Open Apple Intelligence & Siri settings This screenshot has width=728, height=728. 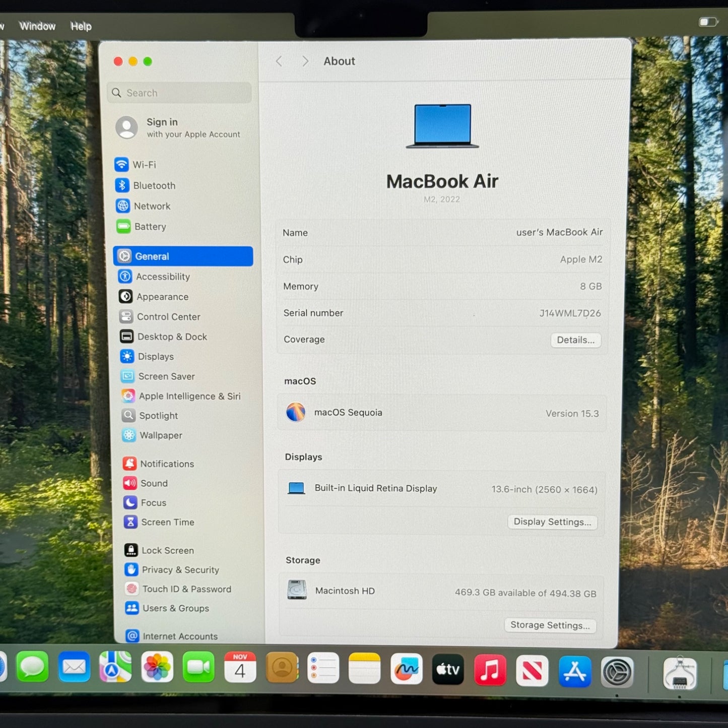189,396
